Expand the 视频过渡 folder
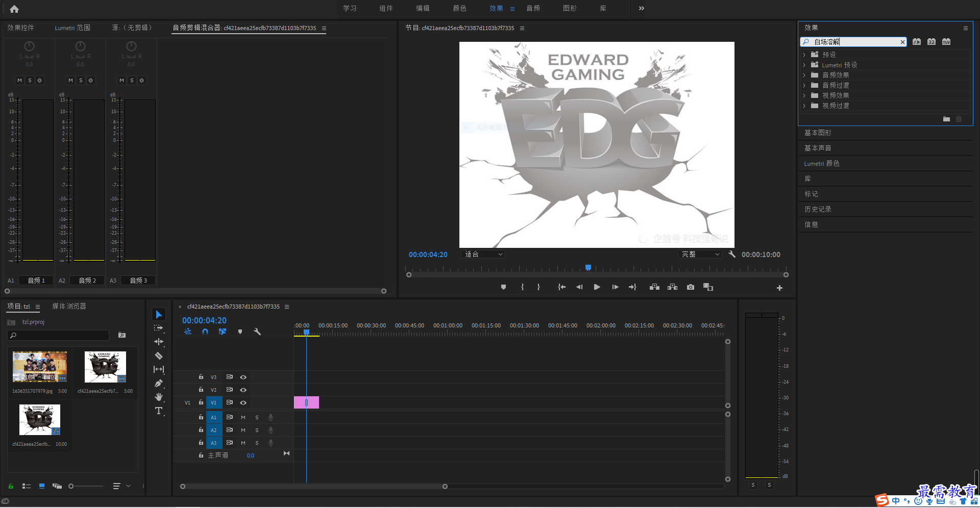This screenshot has width=980, height=508. click(804, 106)
